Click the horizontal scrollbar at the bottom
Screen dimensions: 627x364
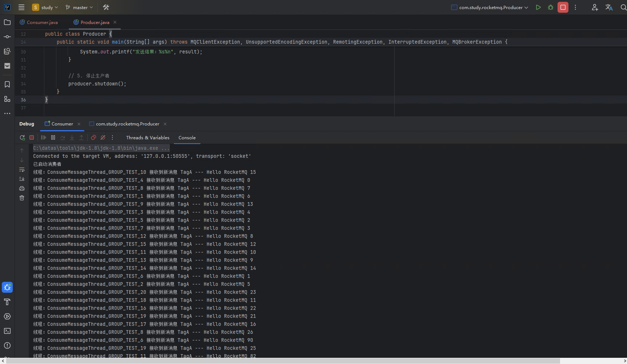[283, 361]
